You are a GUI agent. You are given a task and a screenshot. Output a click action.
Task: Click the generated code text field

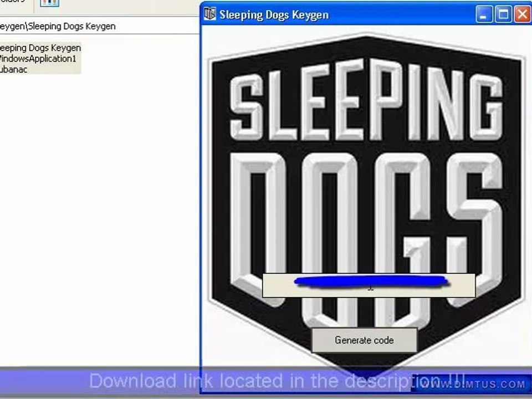(x=369, y=285)
